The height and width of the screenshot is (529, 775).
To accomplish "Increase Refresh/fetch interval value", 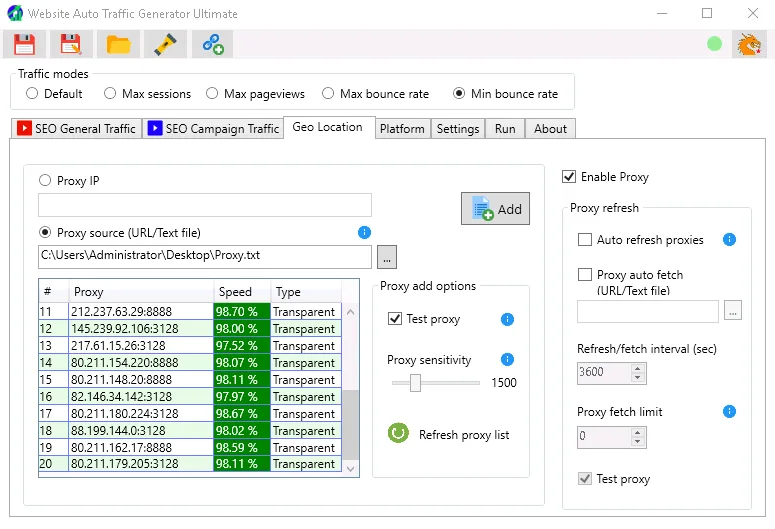I will 638,368.
